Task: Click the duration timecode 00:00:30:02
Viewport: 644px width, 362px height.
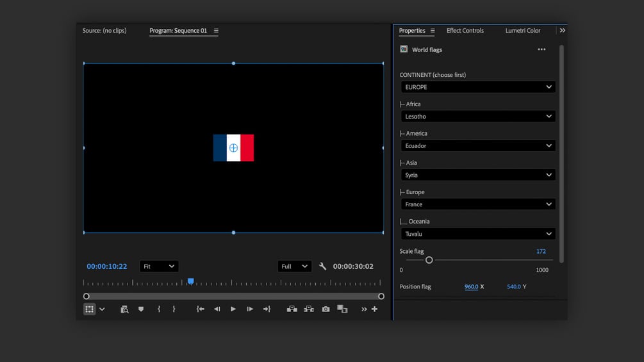Action: 353,267
